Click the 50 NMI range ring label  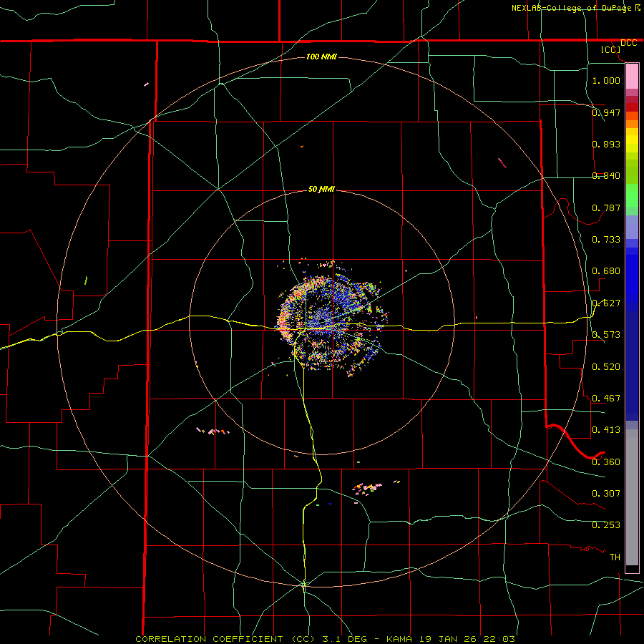(x=321, y=189)
